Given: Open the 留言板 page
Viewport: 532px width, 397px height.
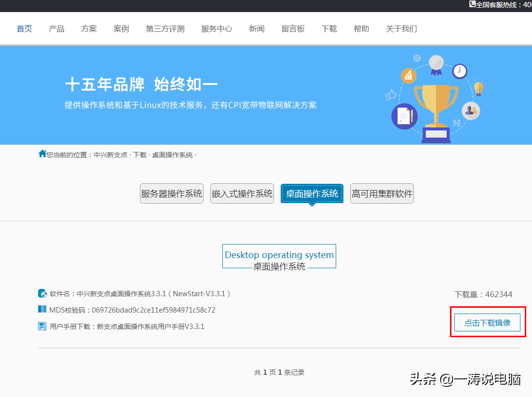Looking at the screenshot, I should pyautogui.click(x=293, y=29).
